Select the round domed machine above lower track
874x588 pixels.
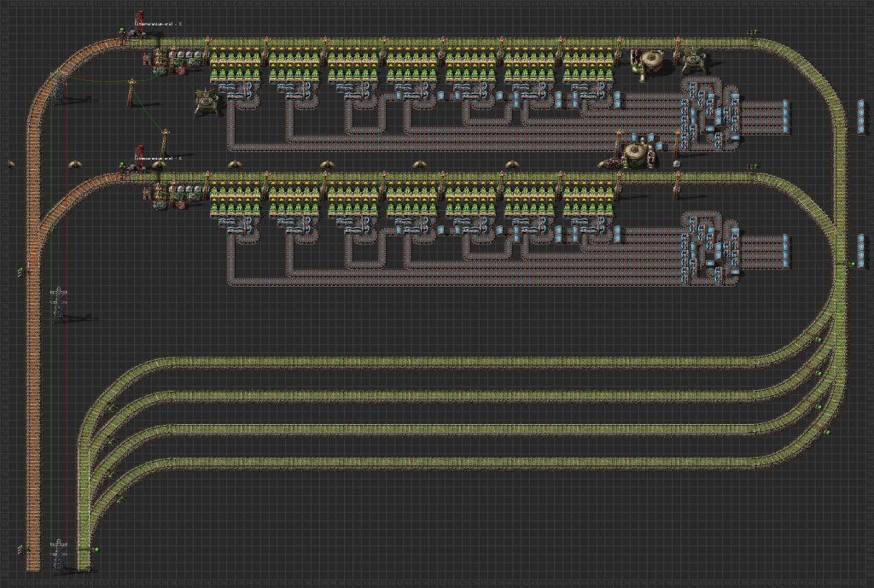[x=635, y=152]
